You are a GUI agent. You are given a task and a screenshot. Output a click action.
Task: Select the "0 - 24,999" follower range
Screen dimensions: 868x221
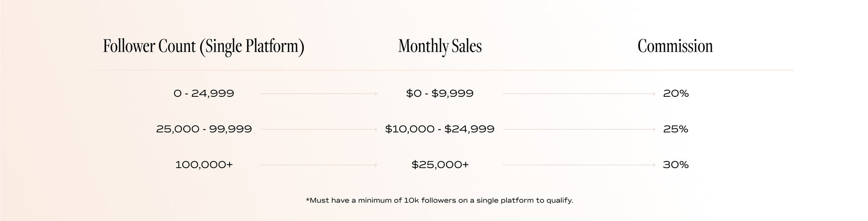[203, 93]
